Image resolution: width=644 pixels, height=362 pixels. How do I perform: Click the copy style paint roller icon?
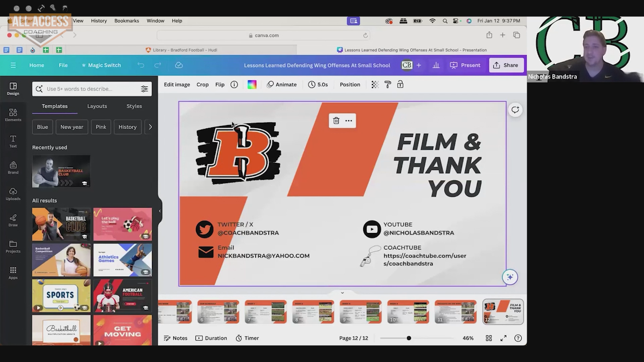388,84
